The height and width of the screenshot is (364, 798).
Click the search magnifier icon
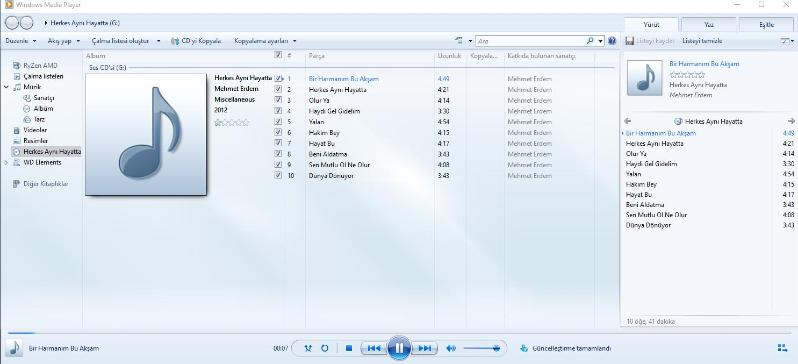pyautogui.click(x=590, y=41)
